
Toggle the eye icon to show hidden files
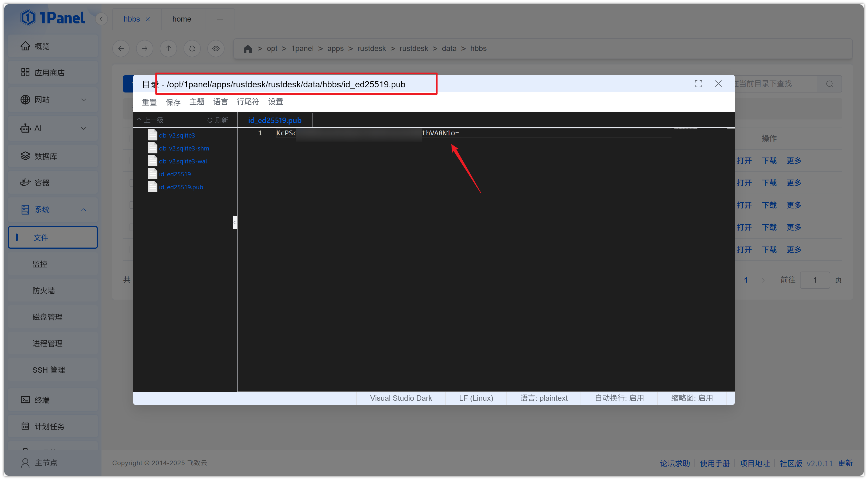[216, 49]
